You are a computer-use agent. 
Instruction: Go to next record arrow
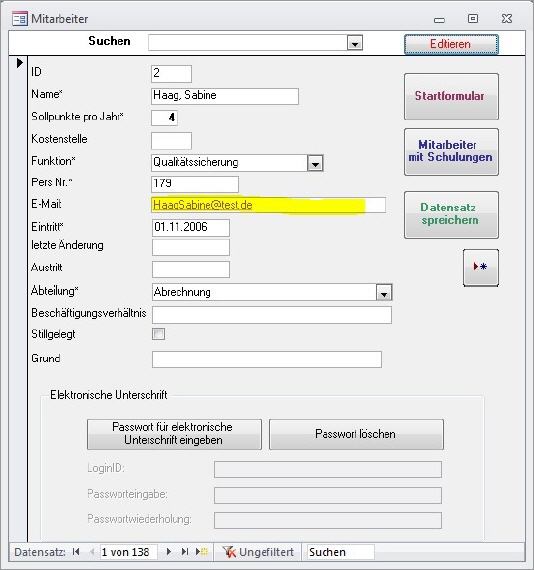[169, 552]
